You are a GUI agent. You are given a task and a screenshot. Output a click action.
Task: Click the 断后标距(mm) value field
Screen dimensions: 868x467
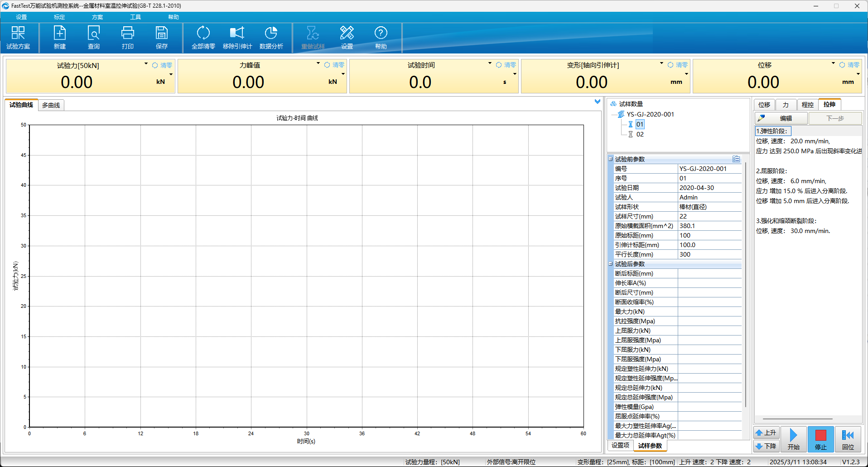(709, 273)
